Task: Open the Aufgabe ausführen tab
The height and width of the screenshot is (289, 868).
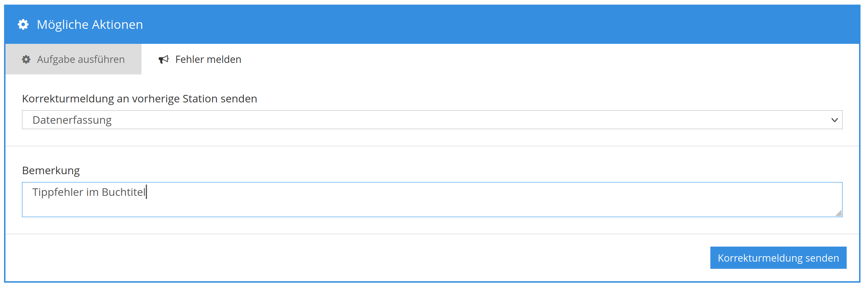Action: tap(73, 59)
